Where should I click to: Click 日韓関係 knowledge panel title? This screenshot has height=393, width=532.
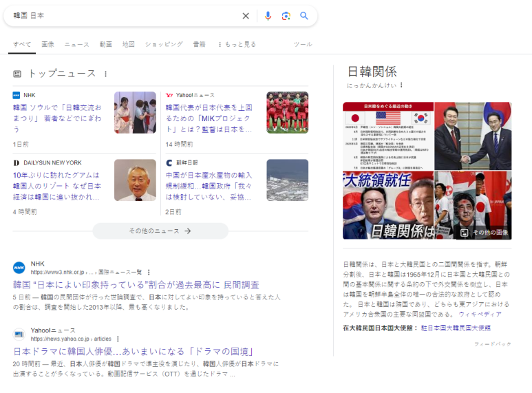click(x=372, y=72)
